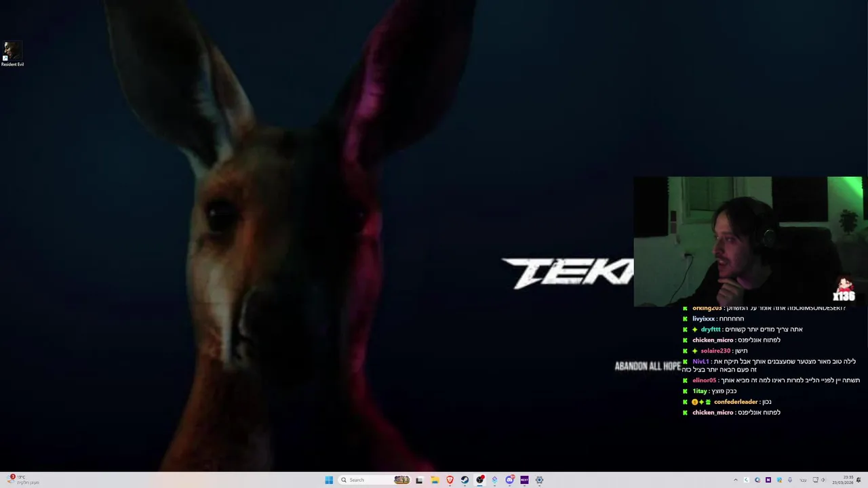Switch the Hebrew keyboard language indicator
Screen dimensions: 868x488
[x=804, y=480]
